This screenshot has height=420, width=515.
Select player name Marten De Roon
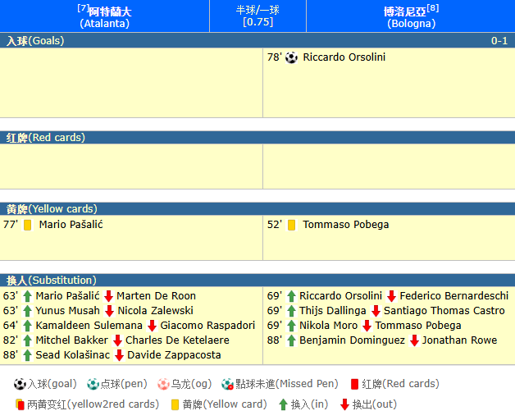click(156, 296)
